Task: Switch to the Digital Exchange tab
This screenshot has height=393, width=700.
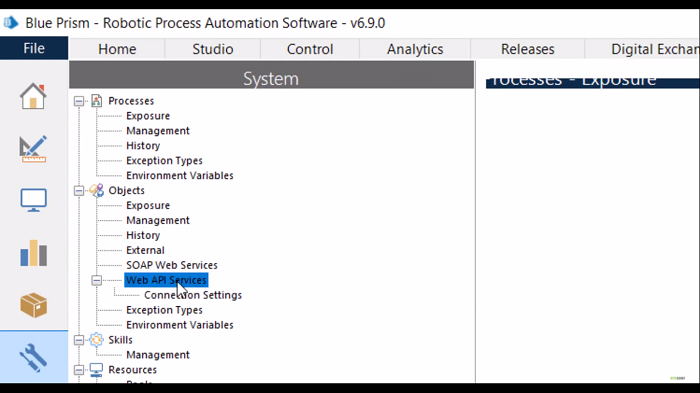Action: pyautogui.click(x=642, y=49)
